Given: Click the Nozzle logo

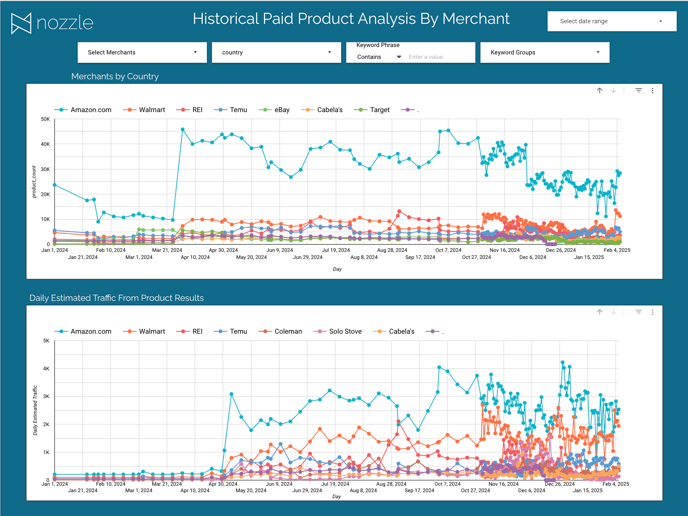Looking at the screenshot, I should coord(52,23).
